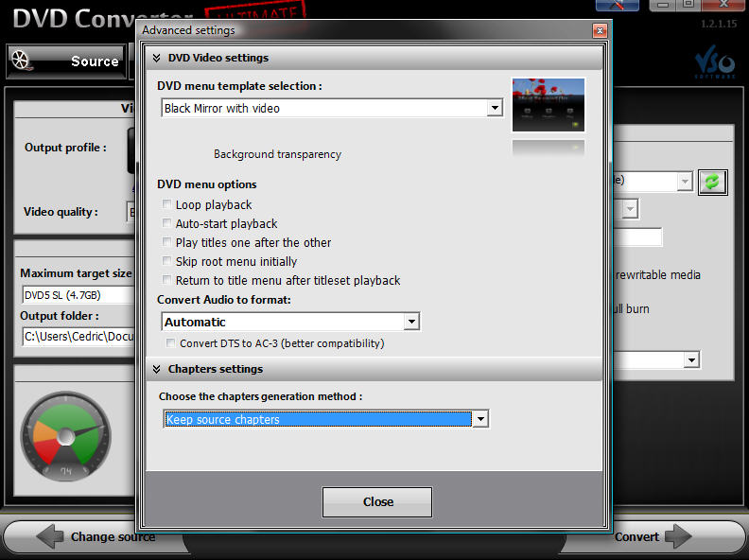Image resolution: width=749 pixels, height=560 pixels.
Task: Open the DVD menu template dropdown
Action: [495, 108]
